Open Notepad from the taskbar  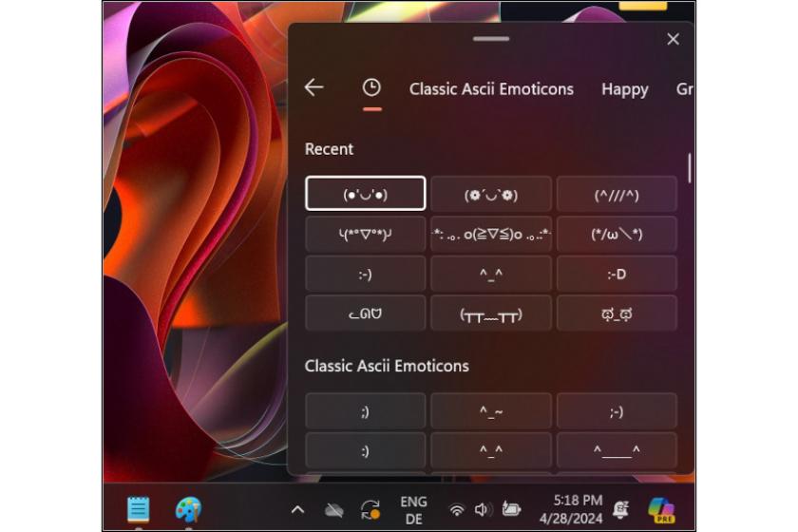pyautogui.click(x=138, y=509)
